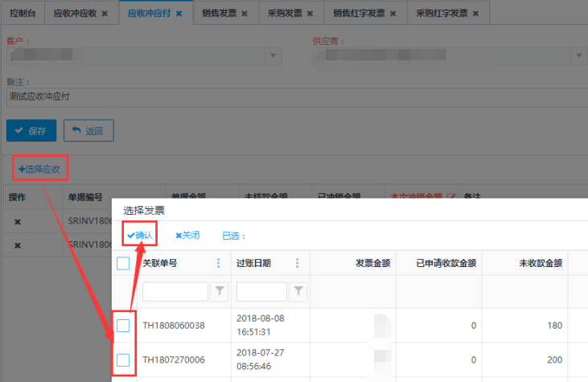Check the box for invoice TH1807270006
Image resolution: width=588 pixels, height=382 pixels.
coord(123,359)
